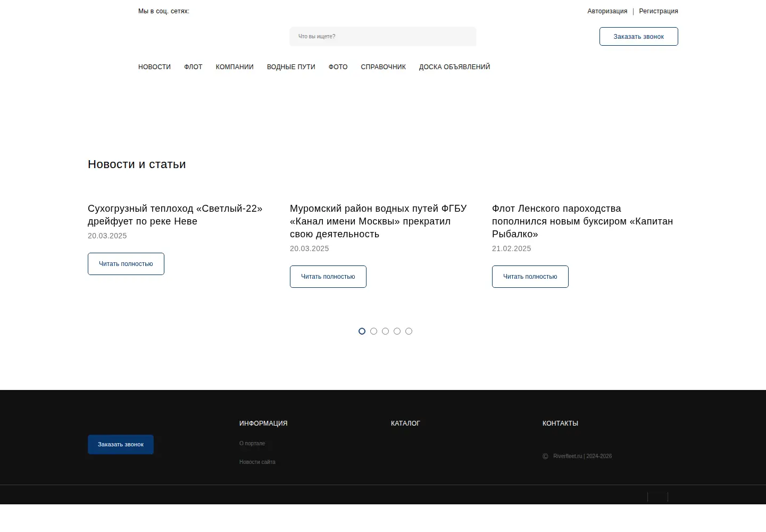Open the Капитан Рыбалко article headline
The height and width of the screenshot is (532, 766).
point(582,221)
